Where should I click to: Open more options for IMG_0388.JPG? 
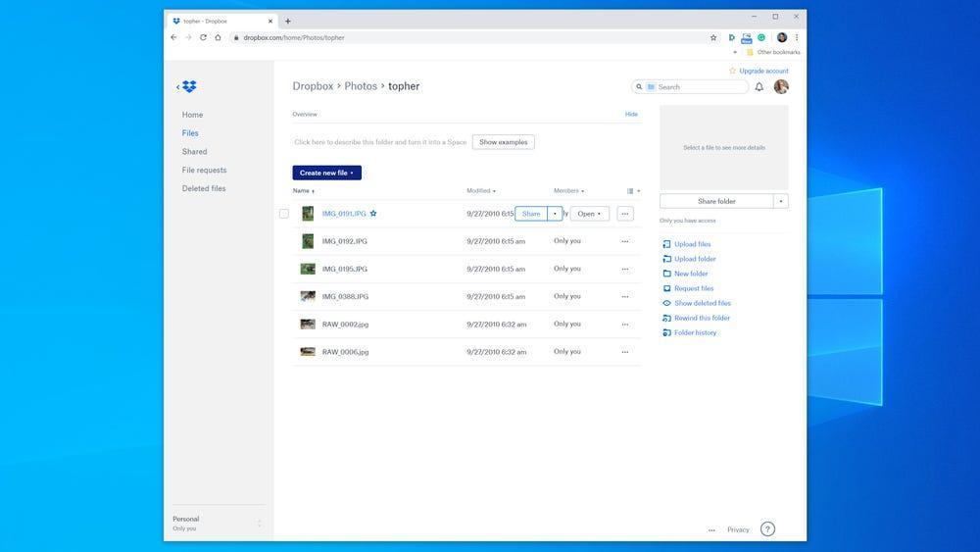(x=625, y=296)
